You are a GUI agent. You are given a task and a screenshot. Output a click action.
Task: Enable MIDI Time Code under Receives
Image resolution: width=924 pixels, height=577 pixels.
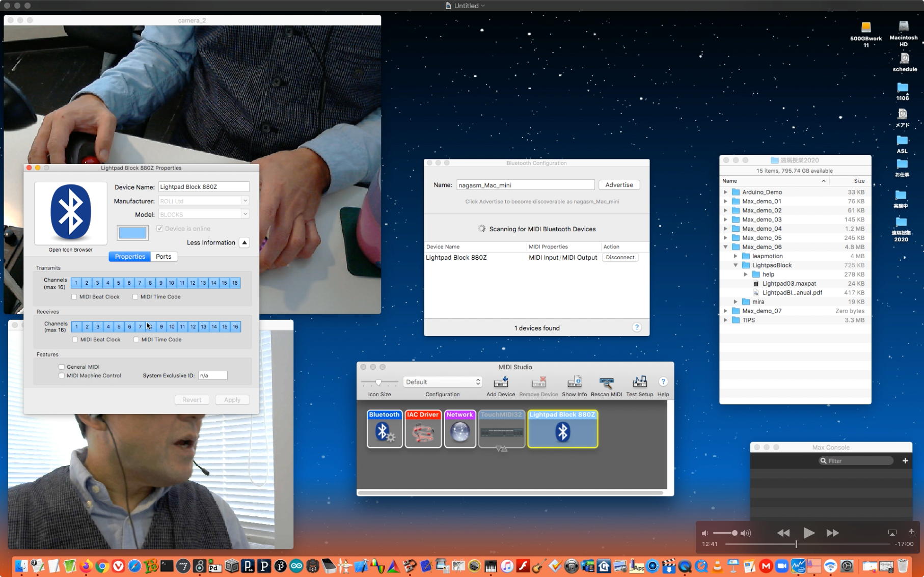(137, 340)
